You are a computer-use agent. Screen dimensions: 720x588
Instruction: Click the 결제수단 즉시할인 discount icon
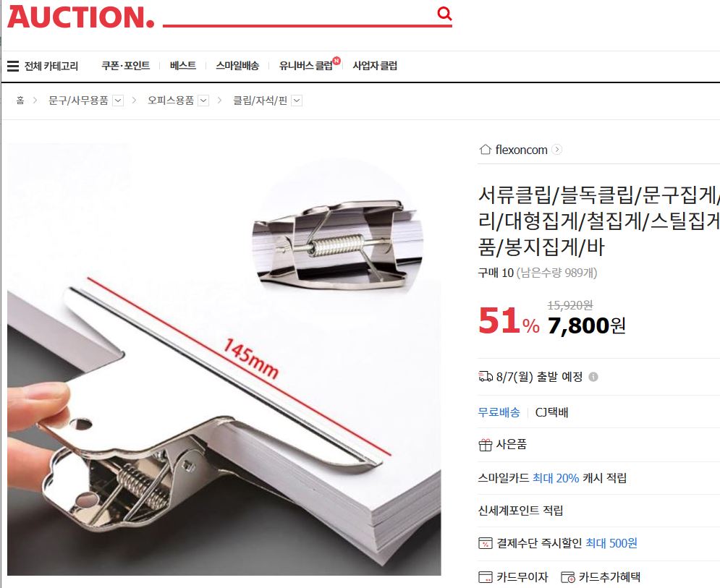coord(486,543)
